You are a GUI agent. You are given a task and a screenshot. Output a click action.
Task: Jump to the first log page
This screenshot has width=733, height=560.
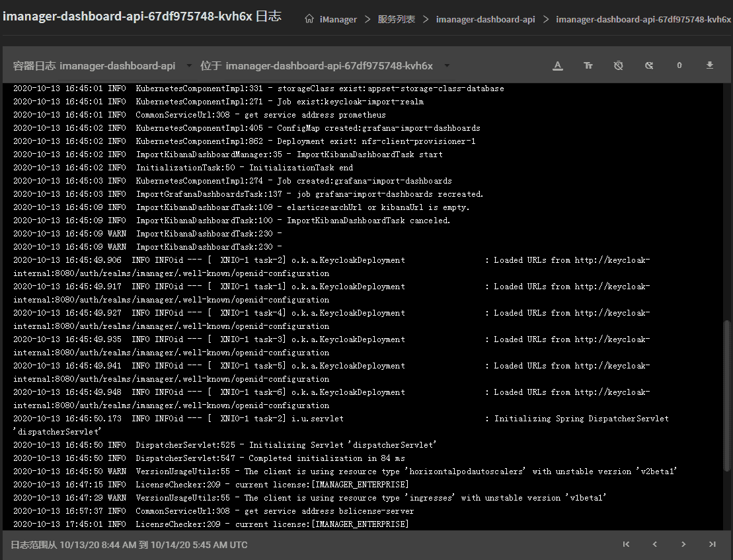coord(626,544)
